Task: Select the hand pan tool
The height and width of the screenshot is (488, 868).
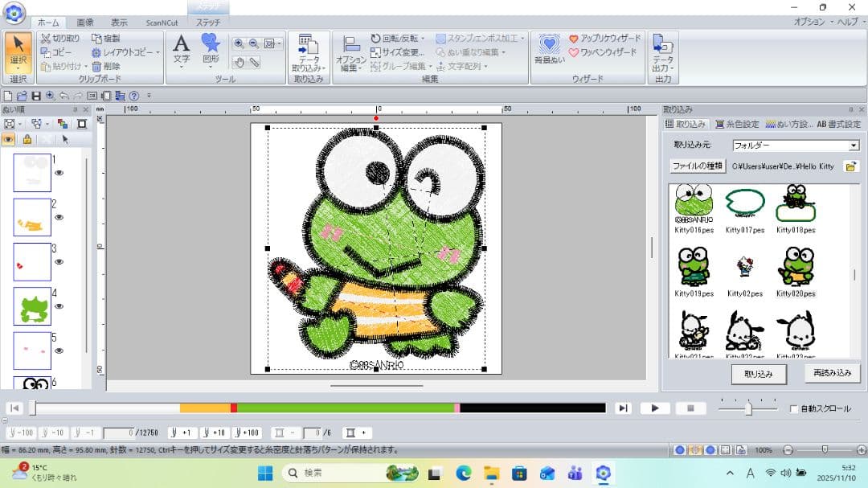Action: [240, 62]
